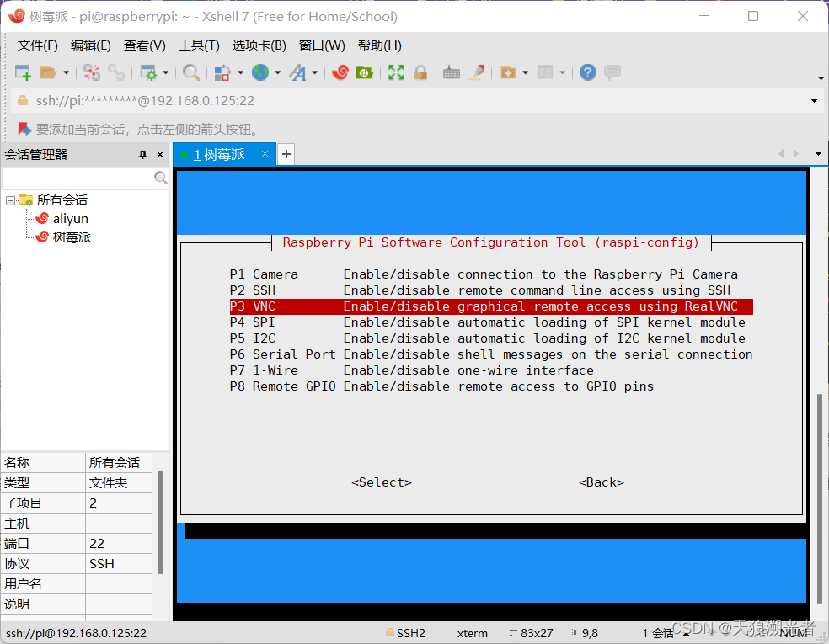The height and width of the screenshot is (644, 829).
Task: Click the session manager search field
Action: [x=78, y=178]
